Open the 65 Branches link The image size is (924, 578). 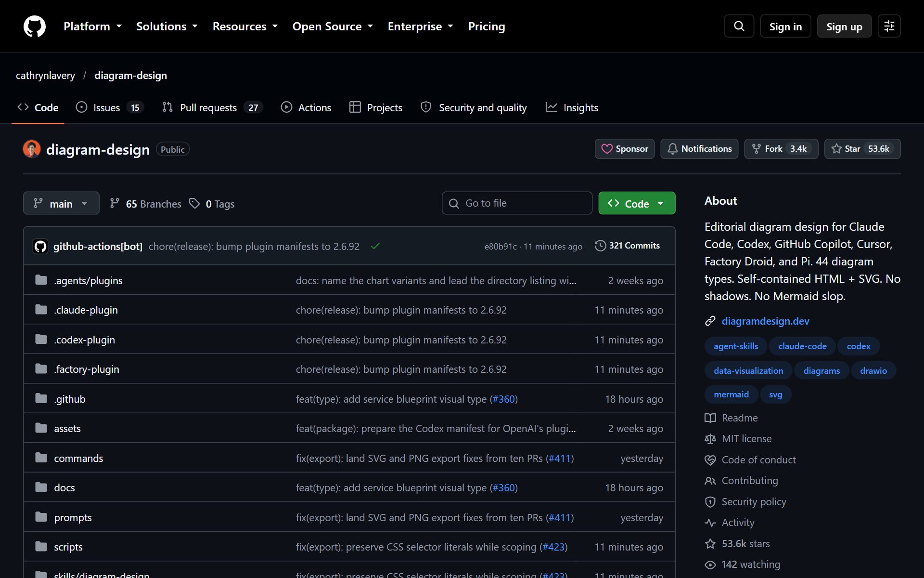click(x=146, y=204)
